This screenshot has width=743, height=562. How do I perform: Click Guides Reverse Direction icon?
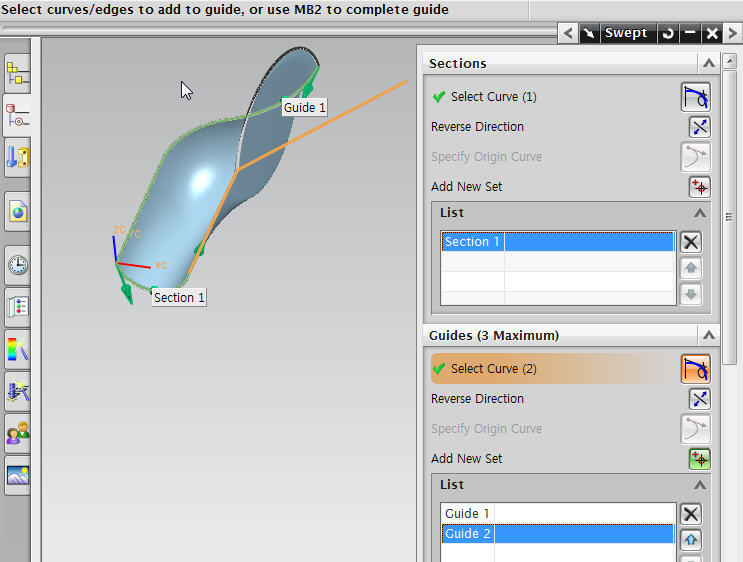(x=699, y=399)
